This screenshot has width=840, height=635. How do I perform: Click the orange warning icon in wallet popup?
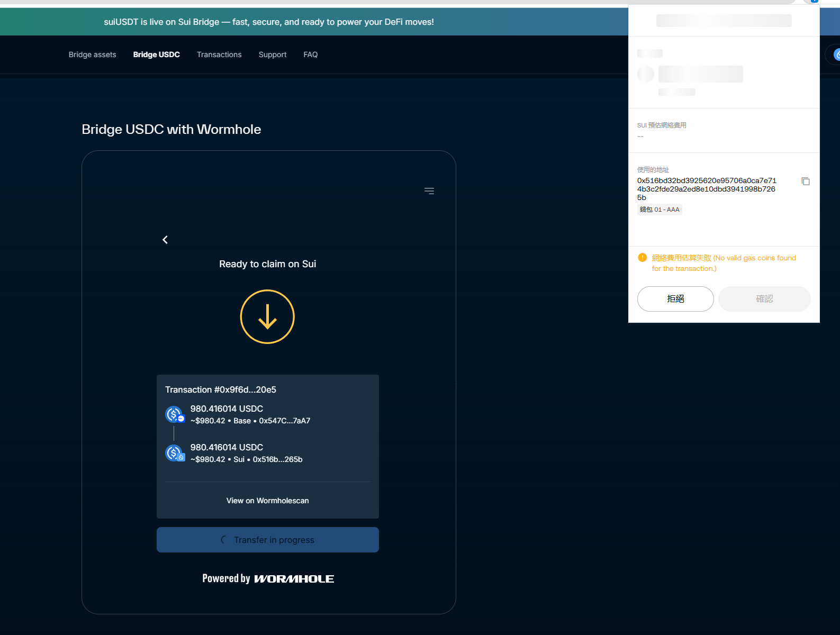[x=642, y=258]
